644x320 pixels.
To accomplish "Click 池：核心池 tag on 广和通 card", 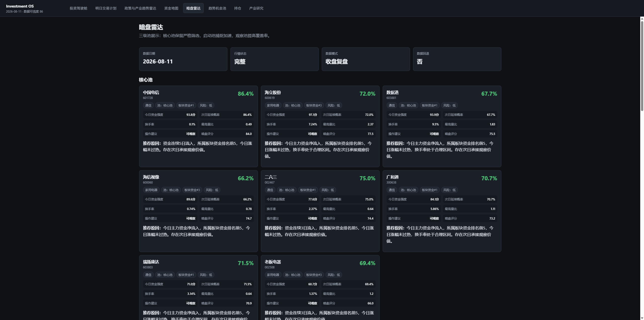I will (408, 190).
